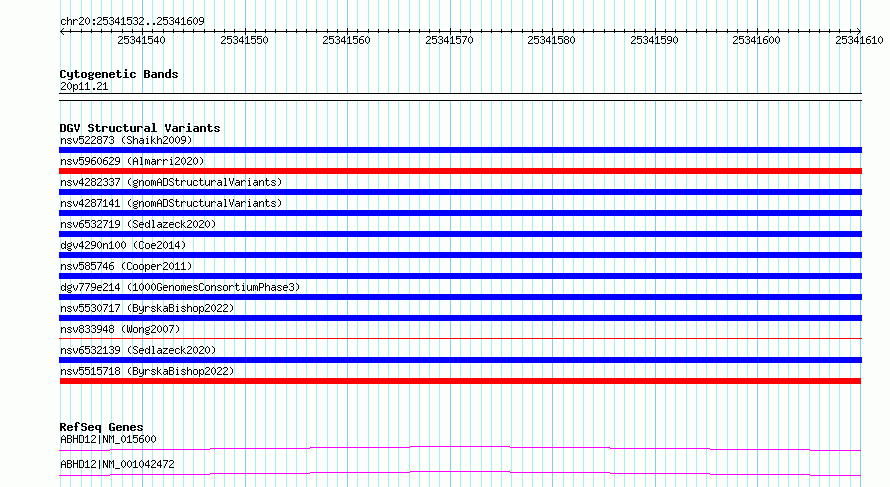Click the chr20:25341532..25341609 region label

point(132,21)
